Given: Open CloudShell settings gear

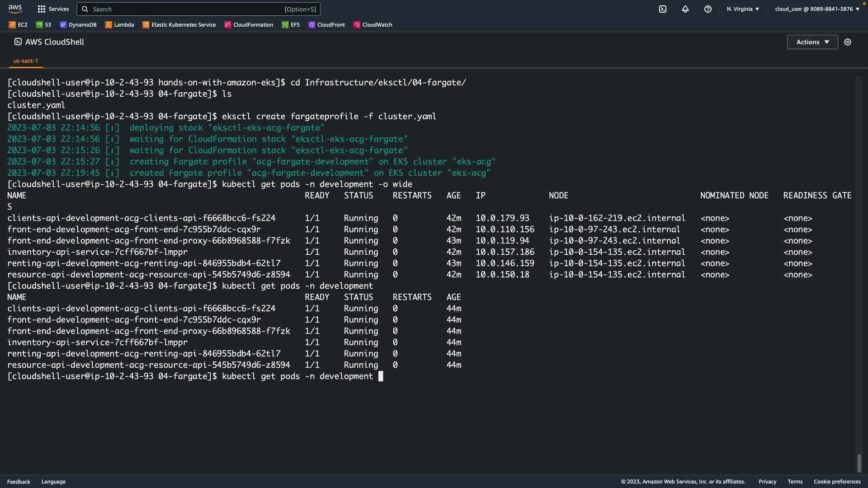Looking at the screenshot, I should (x=847, y=42).
